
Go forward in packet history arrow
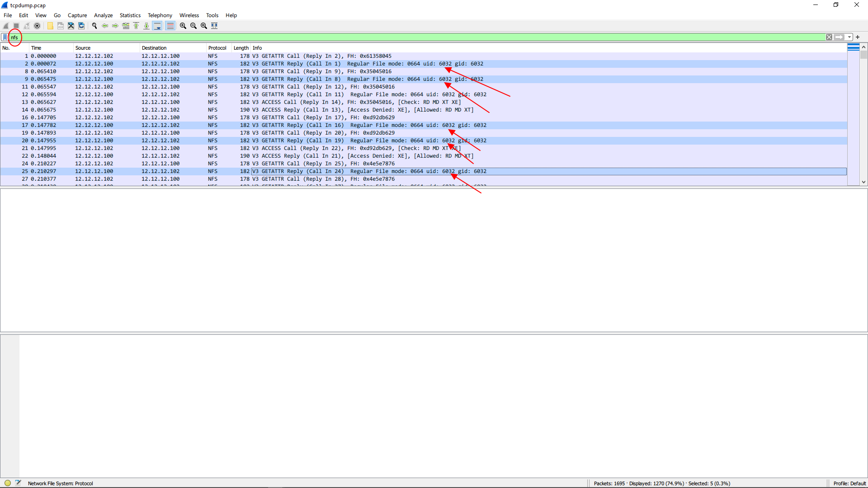pyautogui.click(x=115, y=26)
